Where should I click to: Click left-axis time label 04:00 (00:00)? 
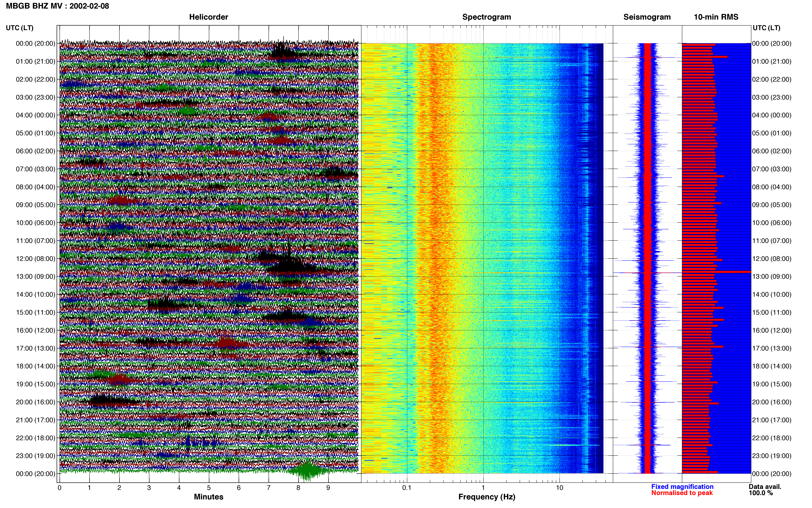[36, 115]
